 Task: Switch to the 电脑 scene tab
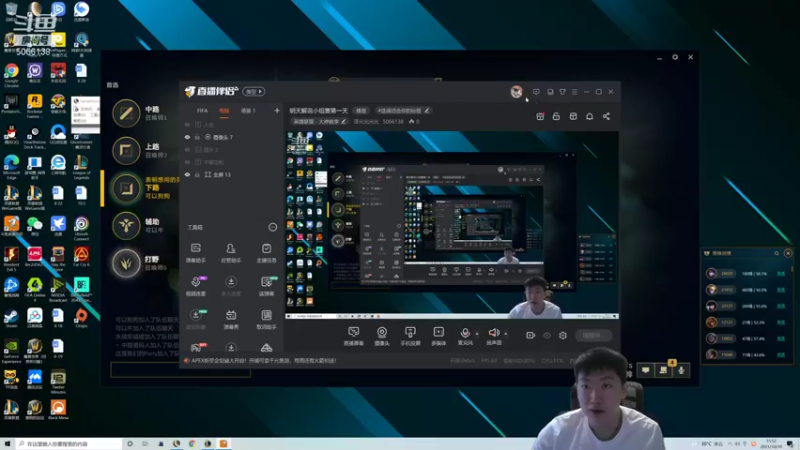click(x=224, y=110)
